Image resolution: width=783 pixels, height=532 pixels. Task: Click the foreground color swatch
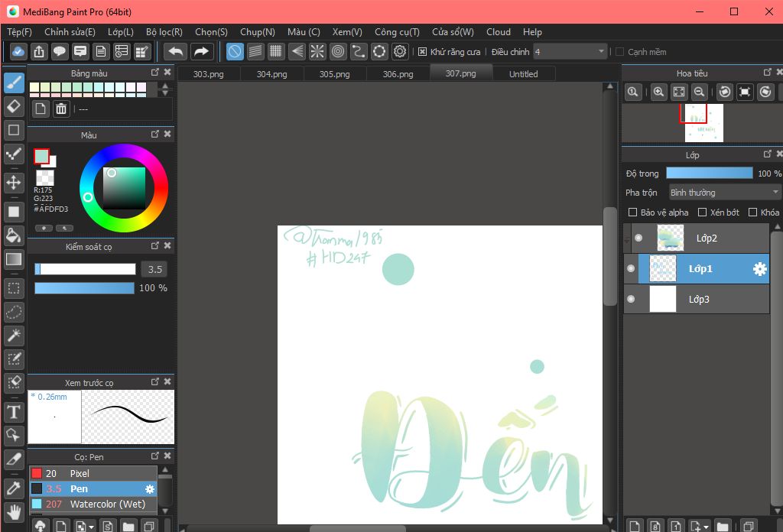point(41,156)
